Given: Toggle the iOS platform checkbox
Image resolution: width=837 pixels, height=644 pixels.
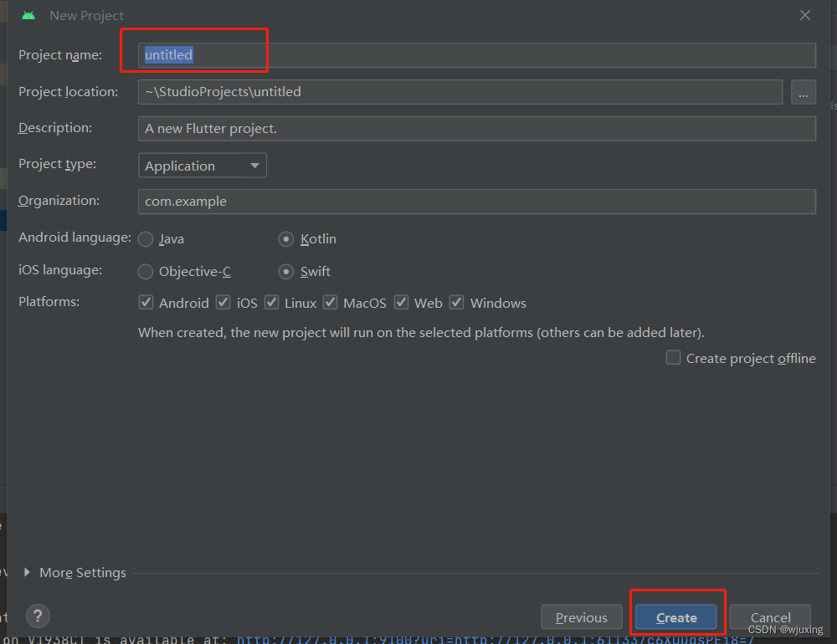Looking at the screenshot, I should (x=223, y=303).
